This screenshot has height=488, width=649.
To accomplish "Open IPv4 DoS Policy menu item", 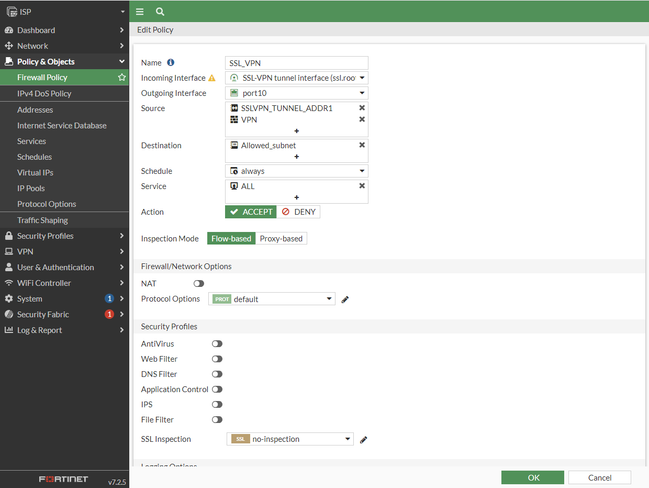I will 44,93.
